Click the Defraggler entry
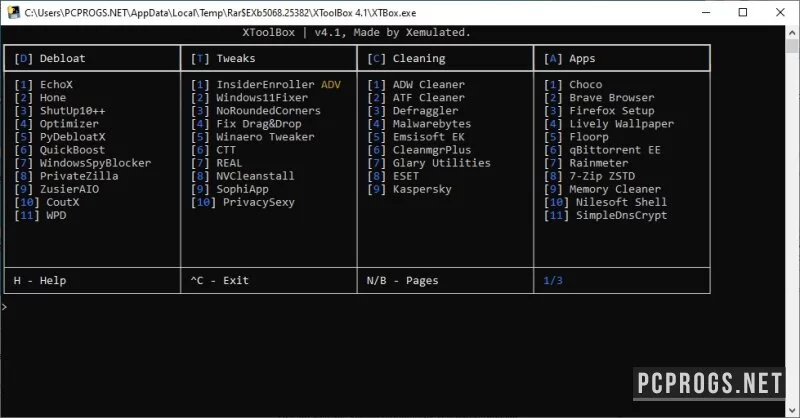Screen dimensions: 800x418 pyautogui.click(x=413, y=111)
